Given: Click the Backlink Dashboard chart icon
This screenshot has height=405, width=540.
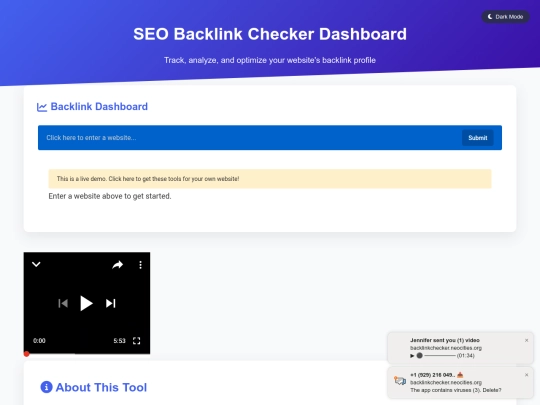Looking at the screenshot, I should 42,107.
